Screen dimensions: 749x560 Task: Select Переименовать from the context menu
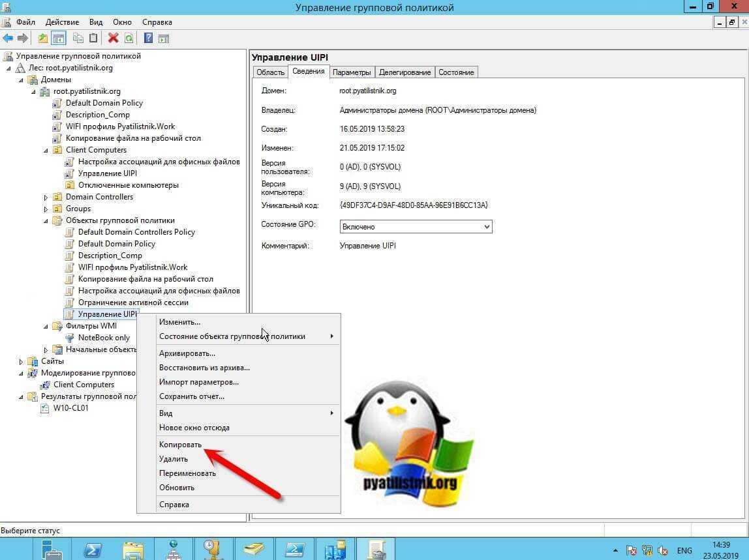(x=187, y=473)
